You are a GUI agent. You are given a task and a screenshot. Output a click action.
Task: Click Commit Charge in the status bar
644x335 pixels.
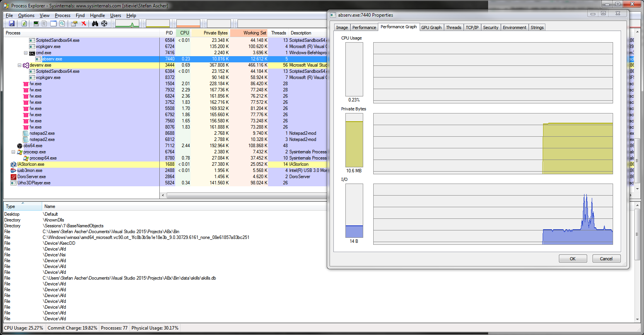pos(72,328)
